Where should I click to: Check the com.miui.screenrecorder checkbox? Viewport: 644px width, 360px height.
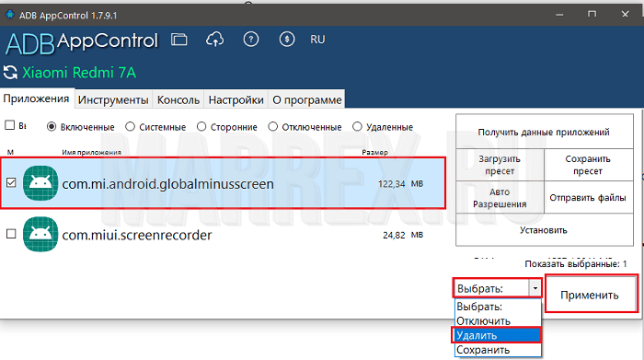11,234
